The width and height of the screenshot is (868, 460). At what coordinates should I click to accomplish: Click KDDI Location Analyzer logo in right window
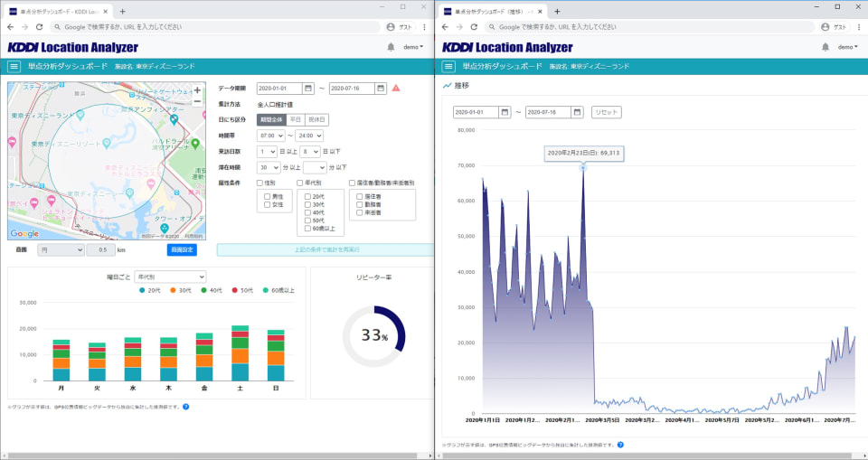tap(507, 48)
